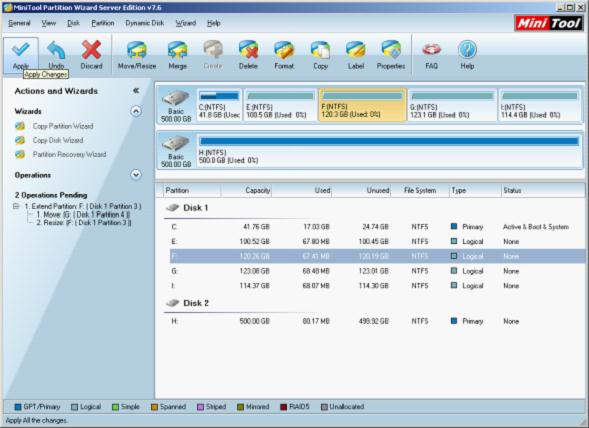Open the Help question mark icon
Image resolution: width=589 pixels, height=428 pixels.
(467, 50)
